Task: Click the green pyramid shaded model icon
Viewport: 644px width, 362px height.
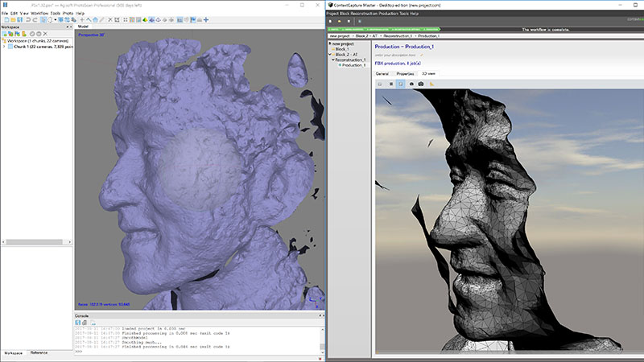Action: coord(145,19)
